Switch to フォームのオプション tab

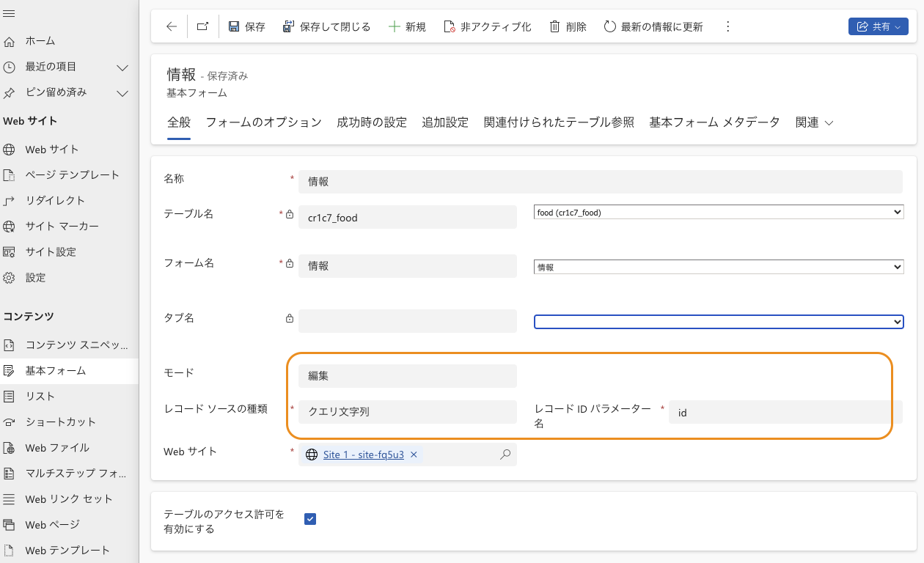pos(263,122)
